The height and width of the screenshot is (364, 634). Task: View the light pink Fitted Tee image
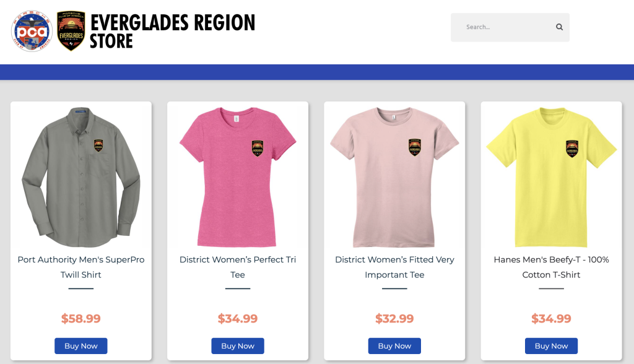pyautogui.click(x=394, y=177)
